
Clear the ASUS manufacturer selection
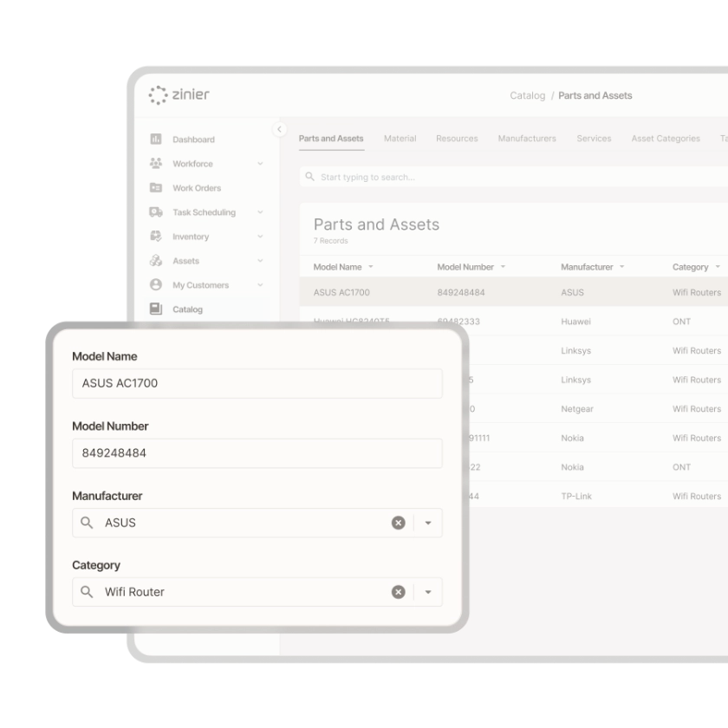click(399, 523)
